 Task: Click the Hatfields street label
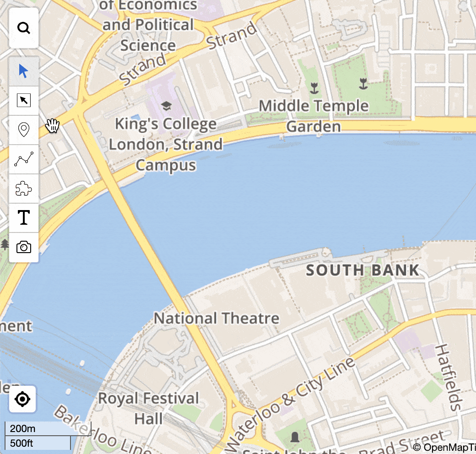tap(449, 378)
